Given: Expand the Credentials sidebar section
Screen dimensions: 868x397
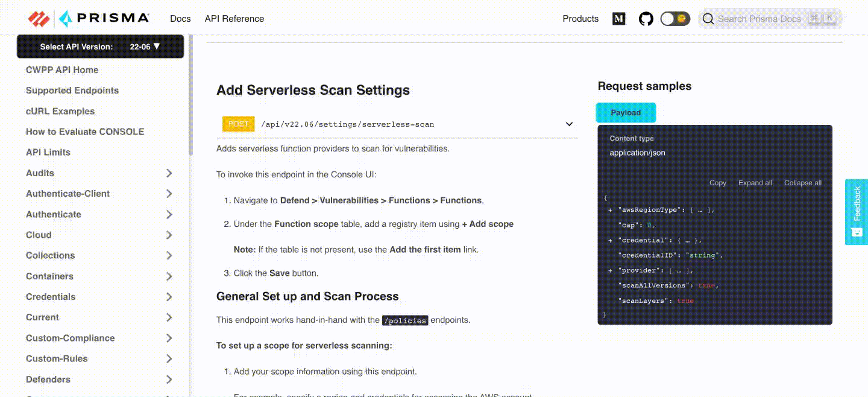Looking at the screenshot, I should click(x=100, y=297).
